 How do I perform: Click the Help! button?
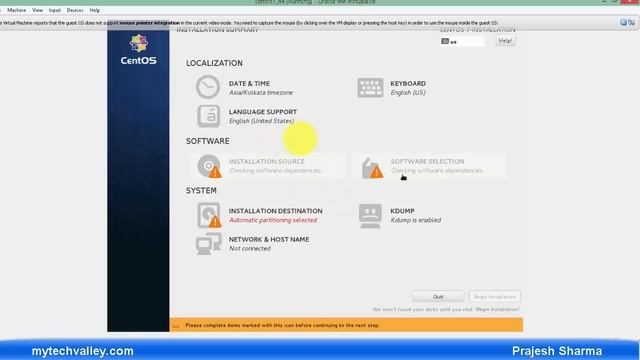(505, 41)
